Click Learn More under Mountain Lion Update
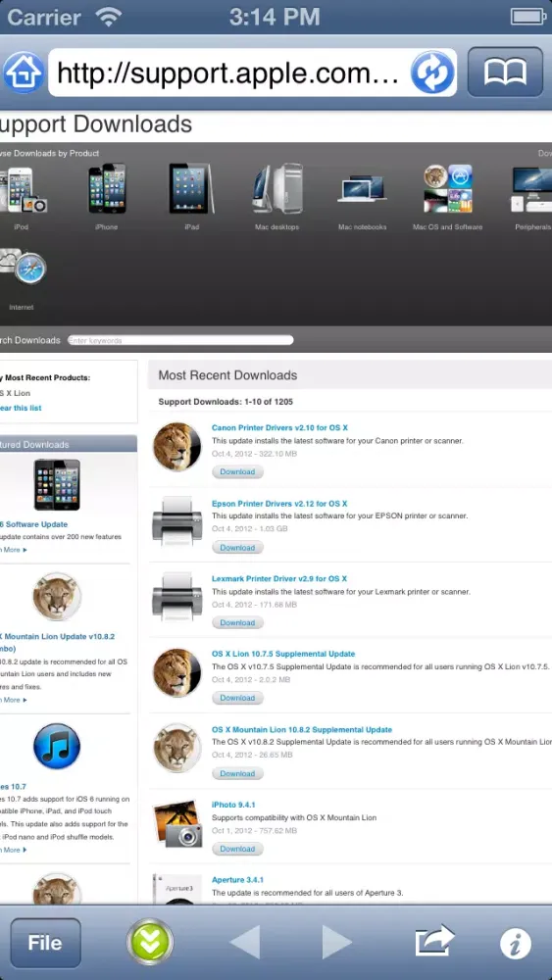Screen dimensions: 552x980 pyautogui.click(x=14, y=700)
